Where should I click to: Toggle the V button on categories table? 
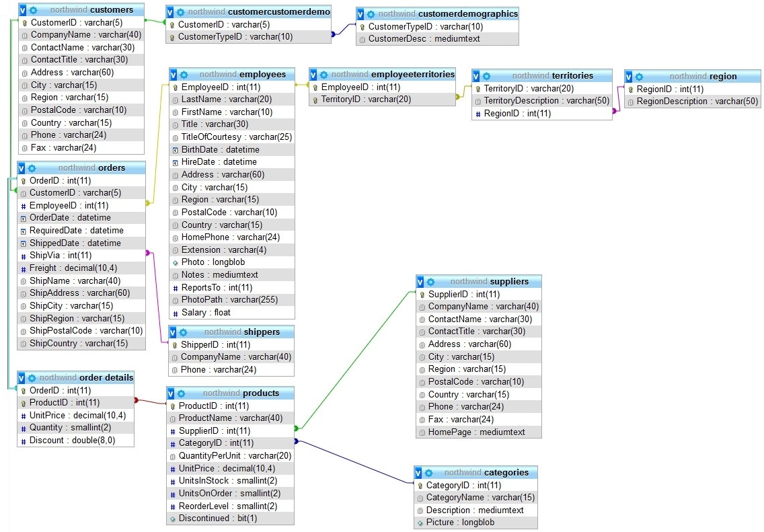[x=418, y=473]
